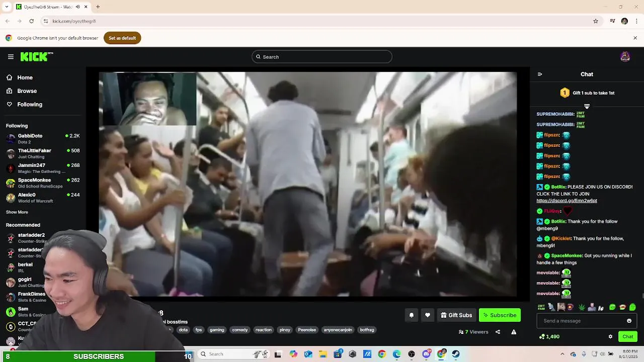The height and width of the screenshot is (362, 644).
Task: Open a new browser tab
Action: point(98,7)
